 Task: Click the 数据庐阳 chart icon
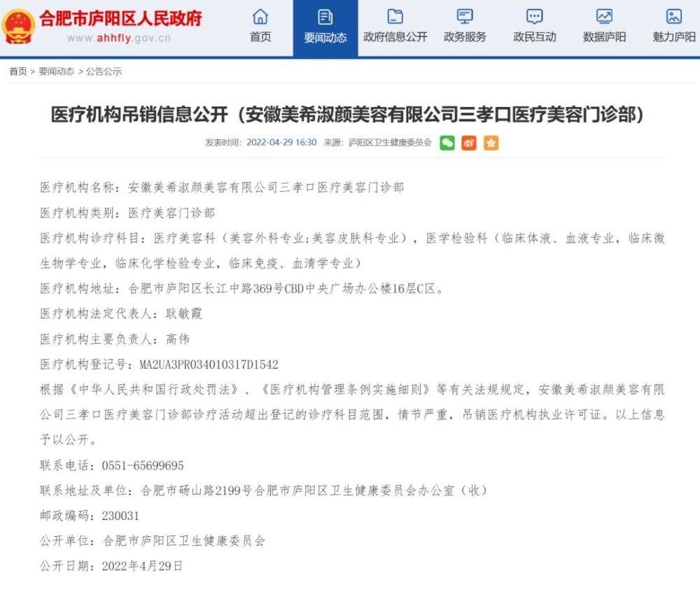pyautogui.click(x=604, y=17)
